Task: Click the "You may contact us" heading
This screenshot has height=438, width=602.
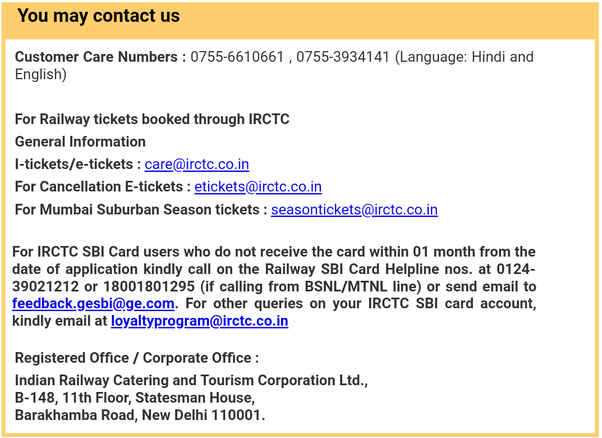Action: (99, 16)
